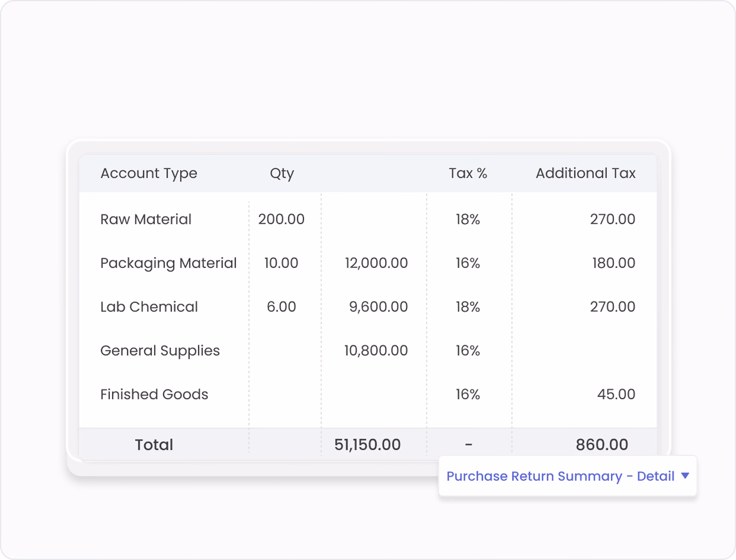Click the 51,150.00 total amount
This screenshot has height=560, width=736.
coord(368,445)
